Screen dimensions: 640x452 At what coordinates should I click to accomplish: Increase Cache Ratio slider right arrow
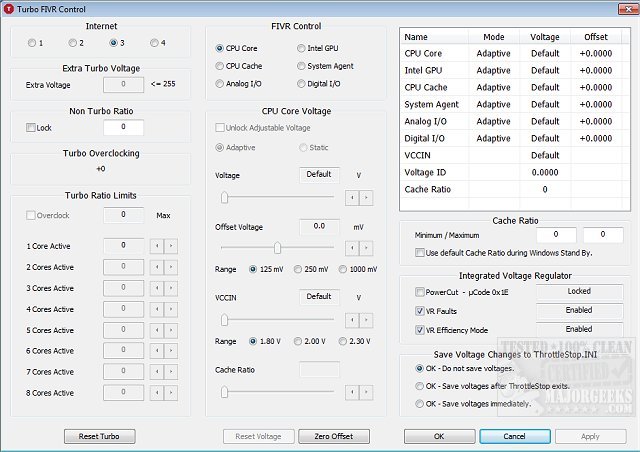click(366, 392)
